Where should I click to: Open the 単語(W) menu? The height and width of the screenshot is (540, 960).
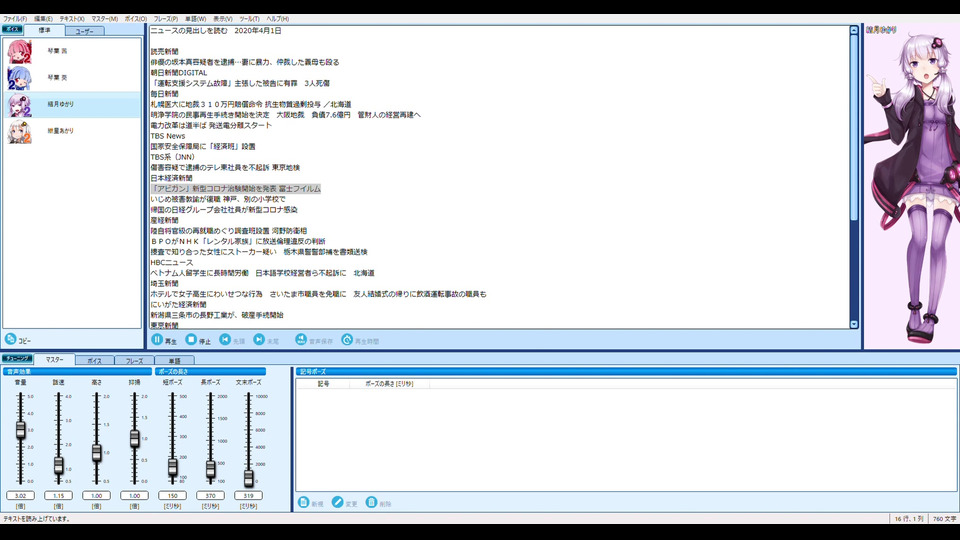(195, 19)
